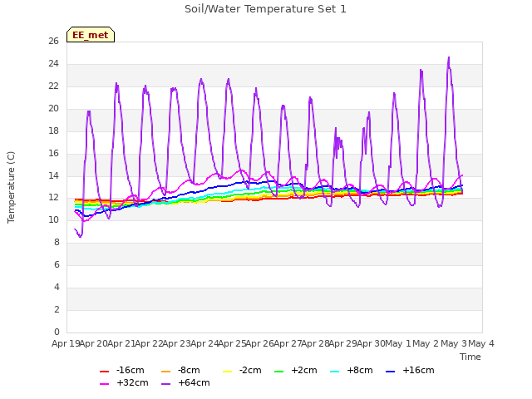Click the green +2cm color swatch
The image size is (532, 399).
278,372
